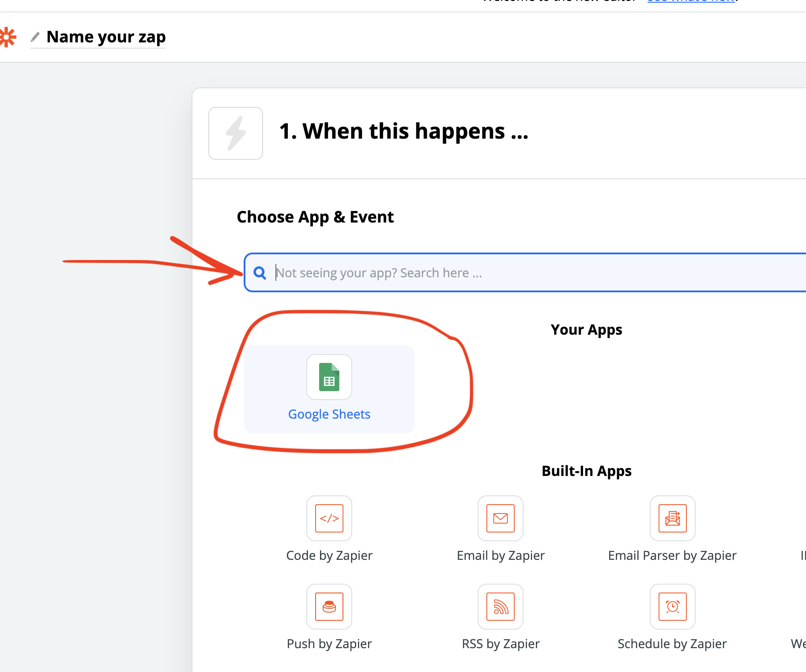
Task: Click the 'Email by Zapier' label
Action: point(501,555)
